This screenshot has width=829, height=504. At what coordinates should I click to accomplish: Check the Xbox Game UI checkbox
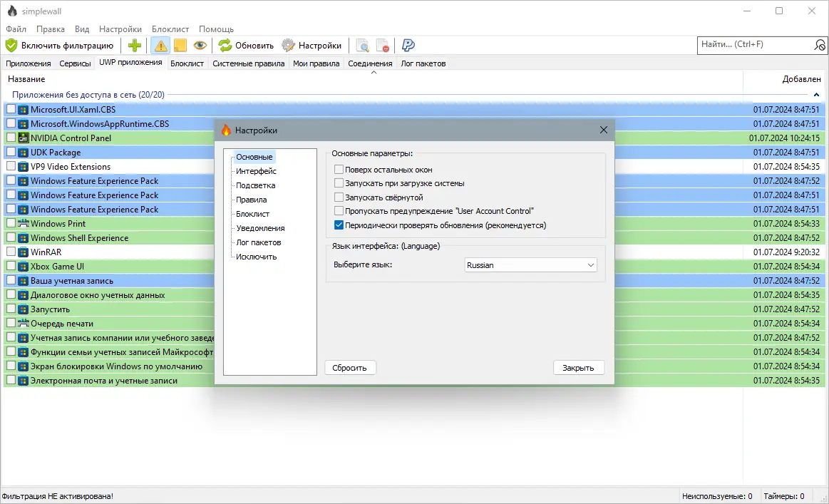click(11, 266)
